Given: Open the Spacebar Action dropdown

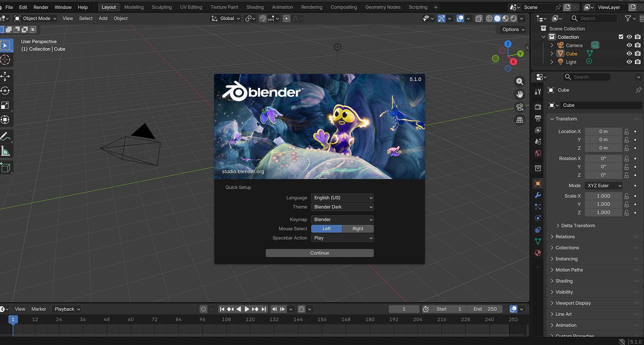Looking at the screenshot, I should (x=342, y=238).
